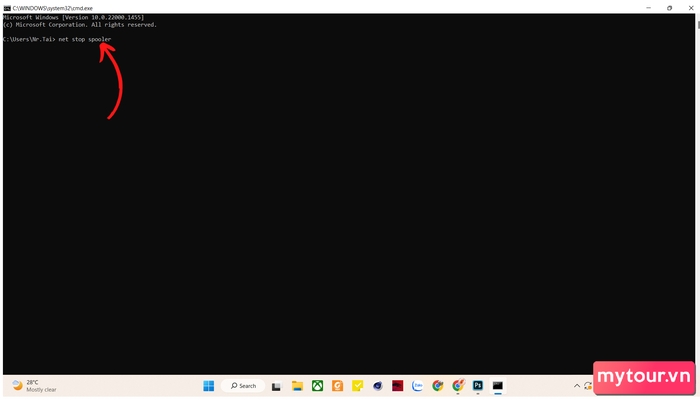Launch the Xbox app from taskbar
The width and height of the screenshot is (700, 401).
pyautogui.click(x=317, y=386)
